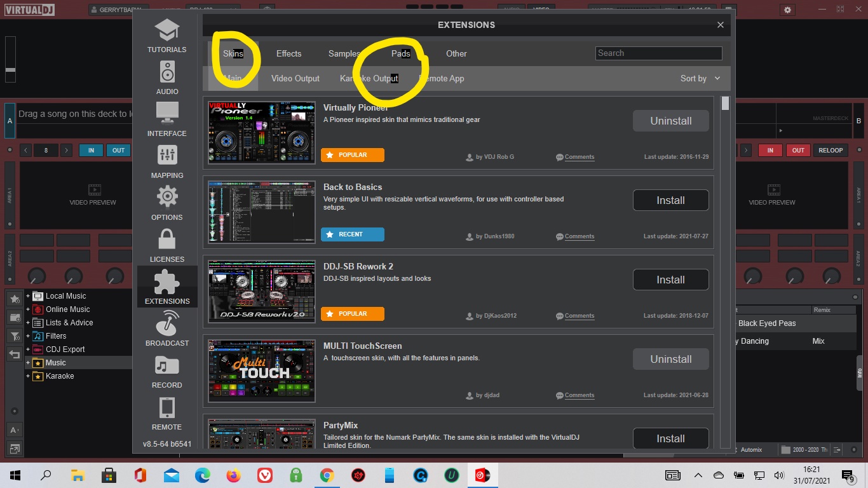Click in the extensions Search field
This screenshot has width=868, height=488.
click(658, 53)
